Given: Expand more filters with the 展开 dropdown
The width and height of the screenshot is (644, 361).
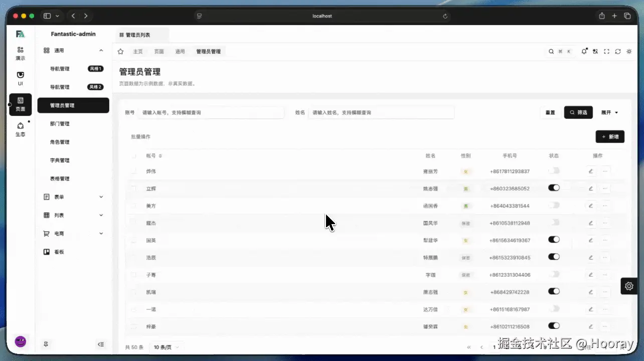Looking at the screenshot, I should pyautogui.click(x=610, y=113).
